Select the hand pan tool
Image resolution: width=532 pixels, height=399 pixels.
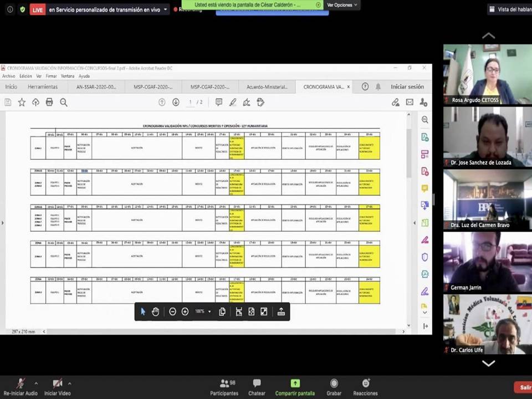coord(156,311)
